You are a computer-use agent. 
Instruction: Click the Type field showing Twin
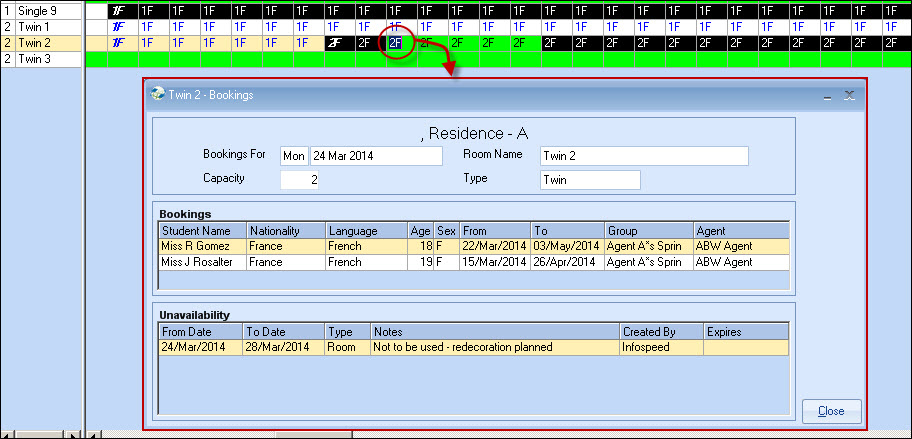pos(589,180)
